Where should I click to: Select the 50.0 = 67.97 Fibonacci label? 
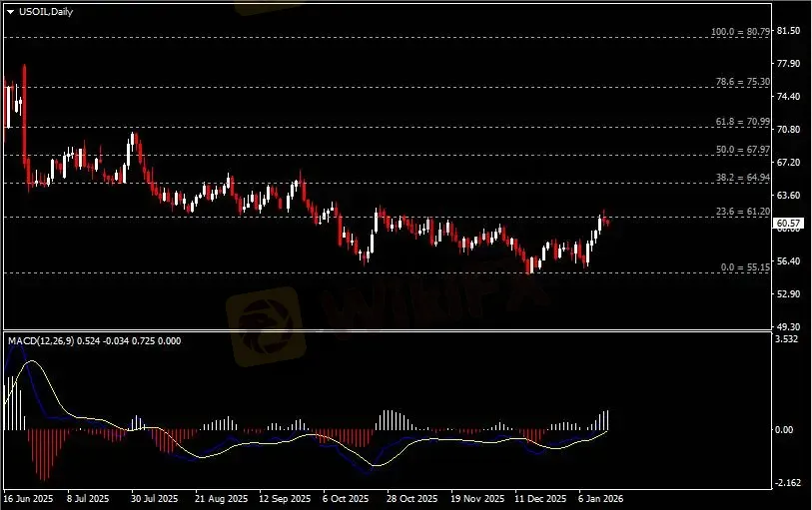(x=743, y=150)
